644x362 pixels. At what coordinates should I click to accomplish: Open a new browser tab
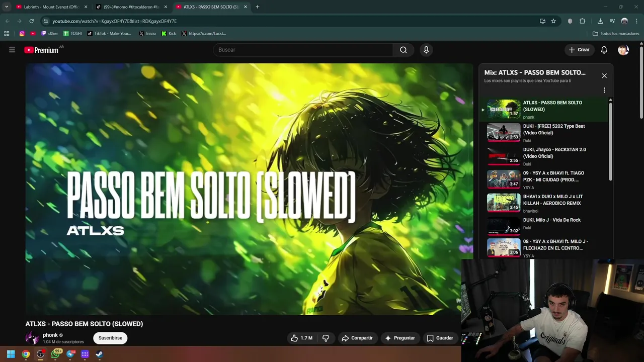tap(257, 7)
